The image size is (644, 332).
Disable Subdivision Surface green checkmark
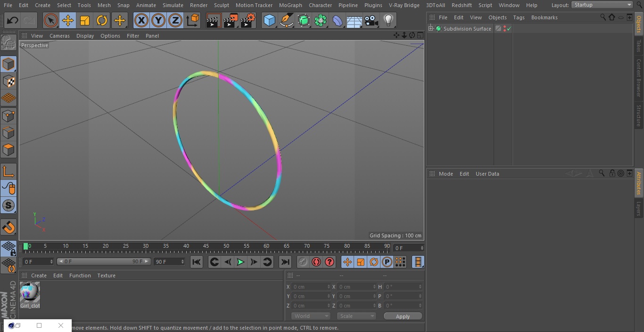click(x=509, y=29)
